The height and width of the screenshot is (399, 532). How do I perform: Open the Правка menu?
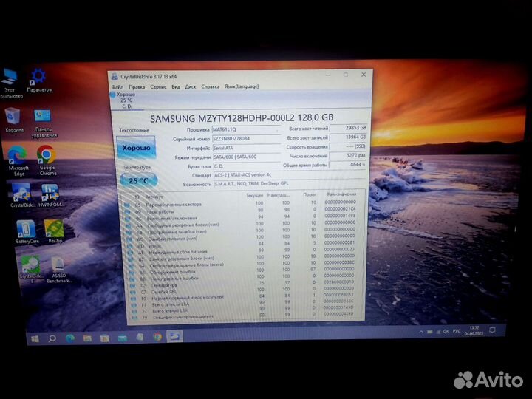[137, 87]
